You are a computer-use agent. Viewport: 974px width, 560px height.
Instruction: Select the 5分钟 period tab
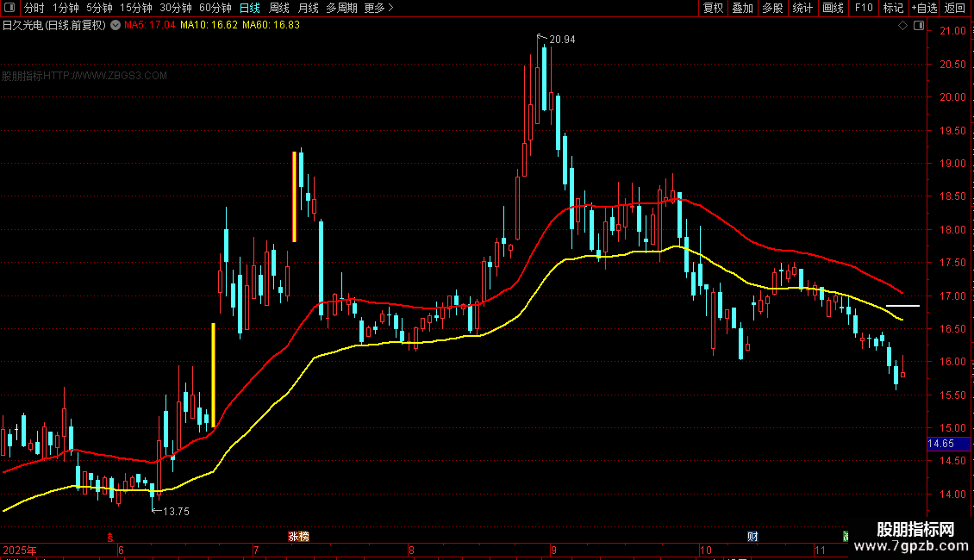(99, 8)
